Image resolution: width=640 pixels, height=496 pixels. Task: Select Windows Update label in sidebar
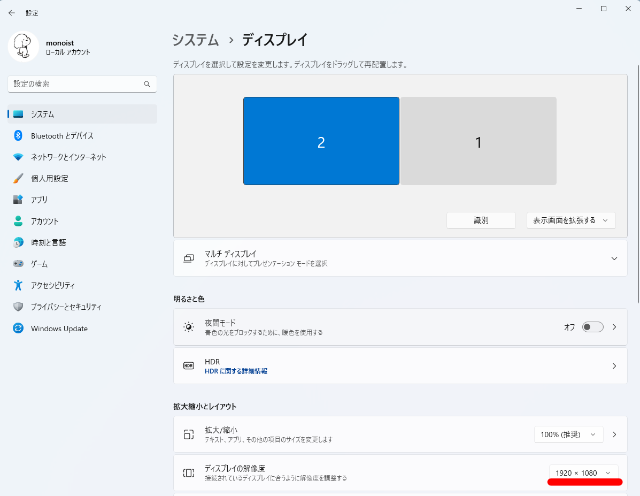[x=59, y=328]
